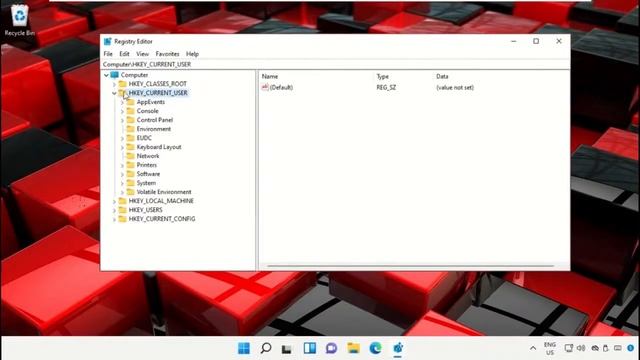
Task: Click the AppEvents folder icon
Action: pyautogui.click(x=131, y=102)
